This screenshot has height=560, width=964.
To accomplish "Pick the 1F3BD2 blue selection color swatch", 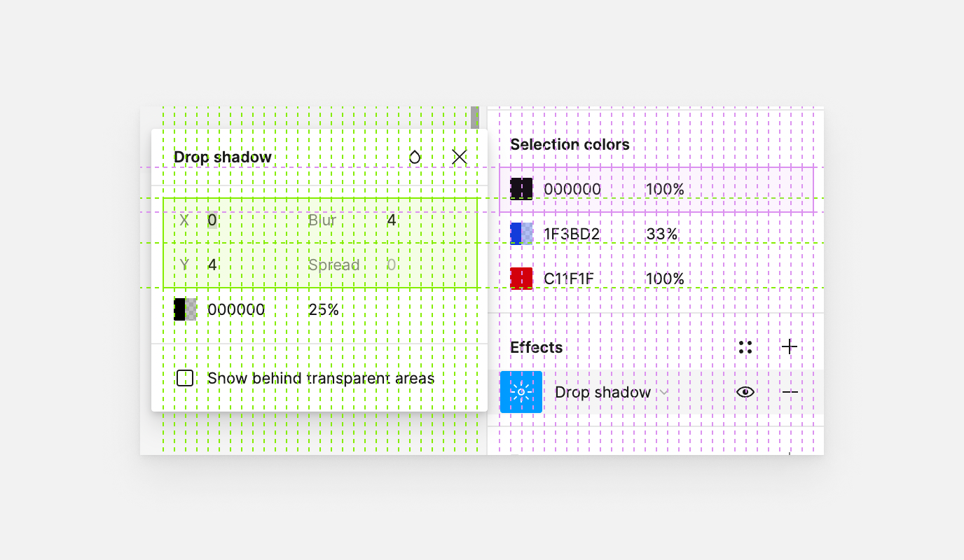I will pyautogui.click(x=521, y=234).
